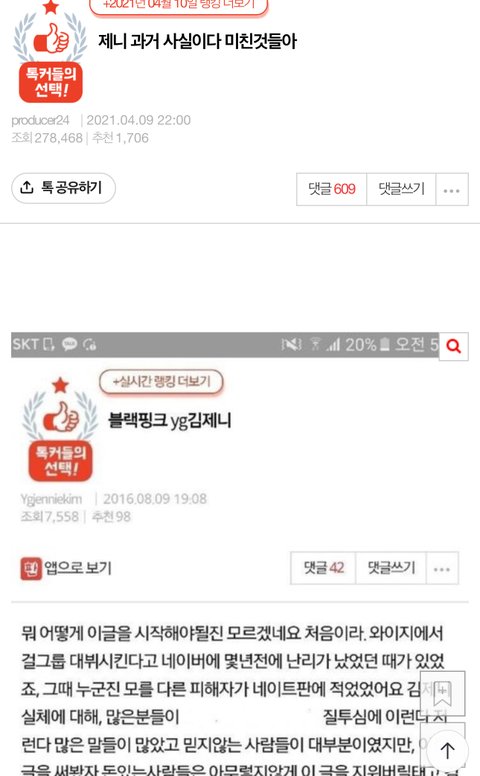Open three-dot menu beside 댓글 42
Screen dimensions: 480x776
[x=442, y=569]
